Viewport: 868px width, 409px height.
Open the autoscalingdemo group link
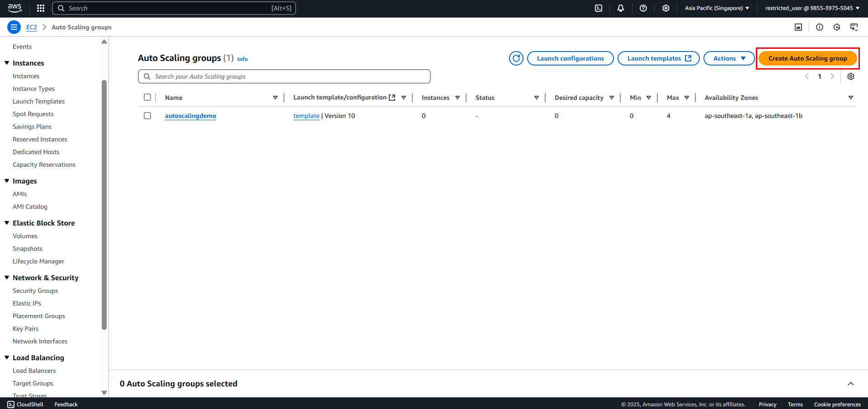point(190,116)
